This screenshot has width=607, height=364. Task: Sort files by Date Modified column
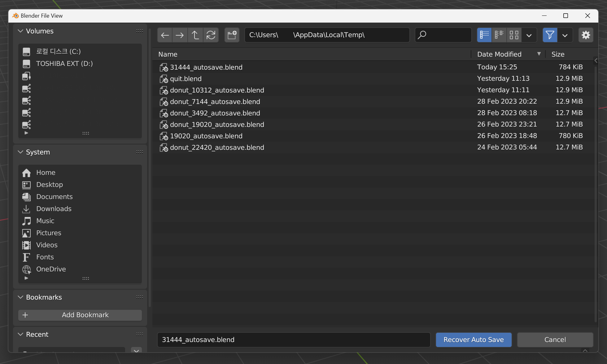pyautogui.click(x=499, y=54)
